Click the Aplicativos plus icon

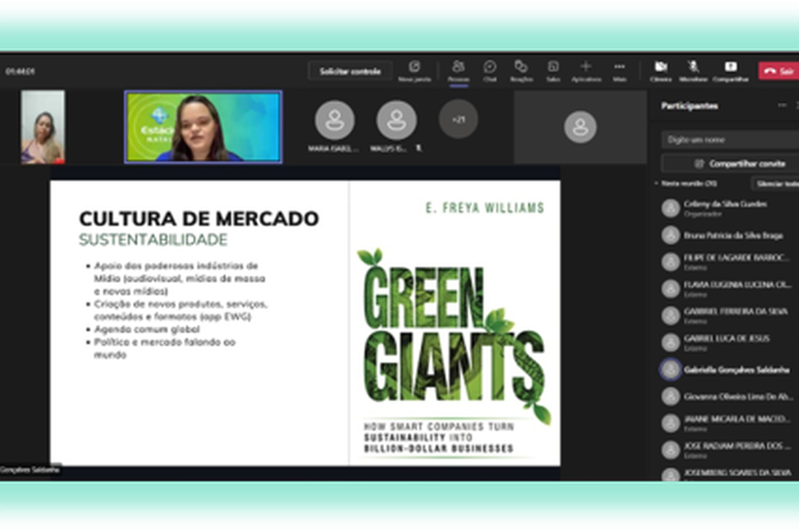coord(586,70)
